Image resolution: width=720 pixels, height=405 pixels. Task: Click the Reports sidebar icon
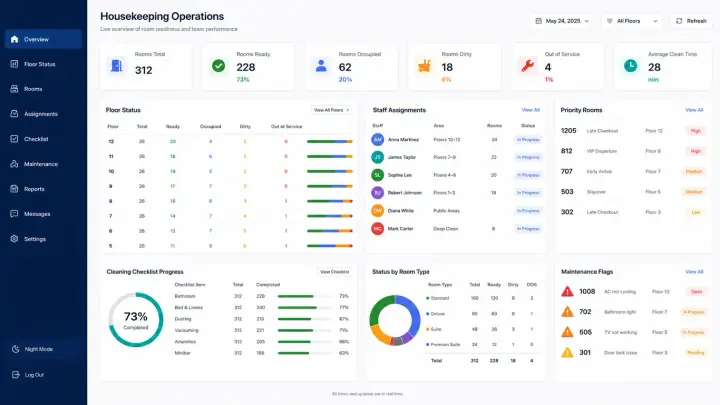click(x=14, y=189)
